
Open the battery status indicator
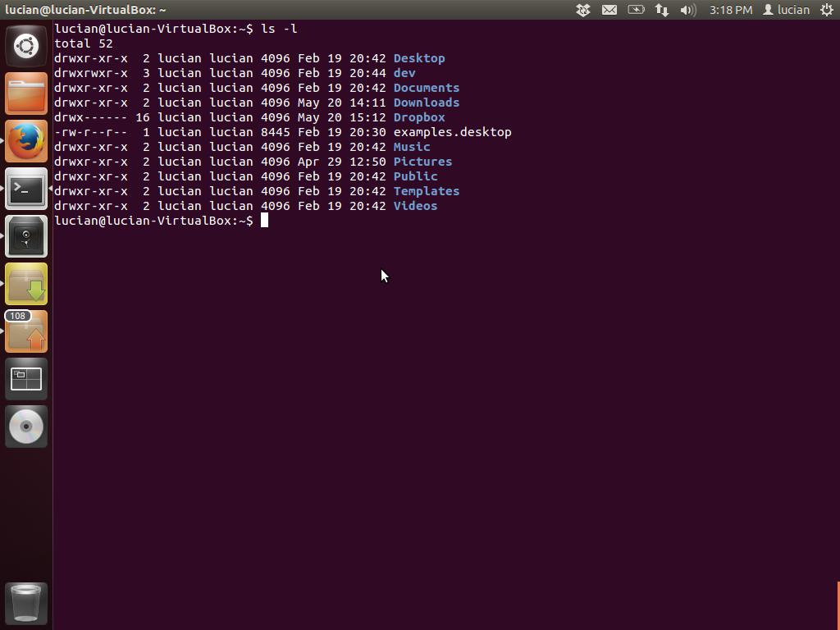tap(636, 10)
